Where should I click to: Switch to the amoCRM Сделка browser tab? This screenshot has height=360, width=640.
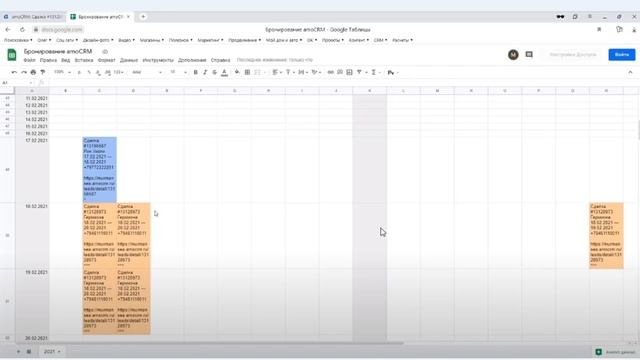tap(33, 17)
